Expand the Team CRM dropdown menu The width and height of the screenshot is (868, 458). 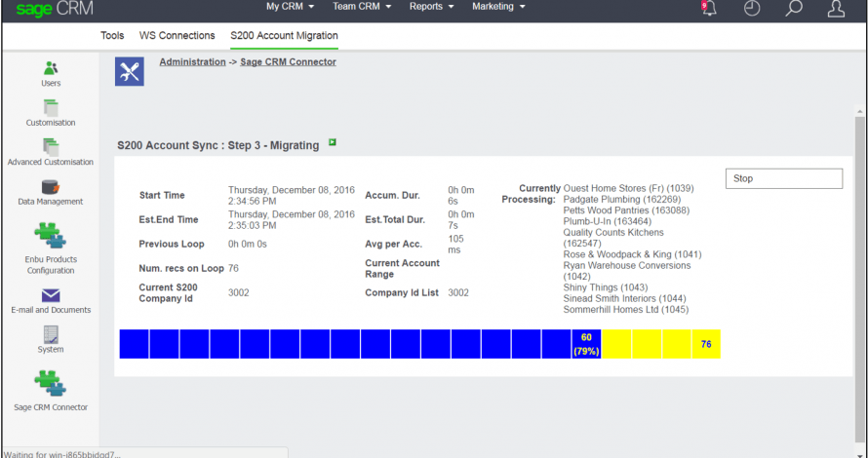point(362,7)
